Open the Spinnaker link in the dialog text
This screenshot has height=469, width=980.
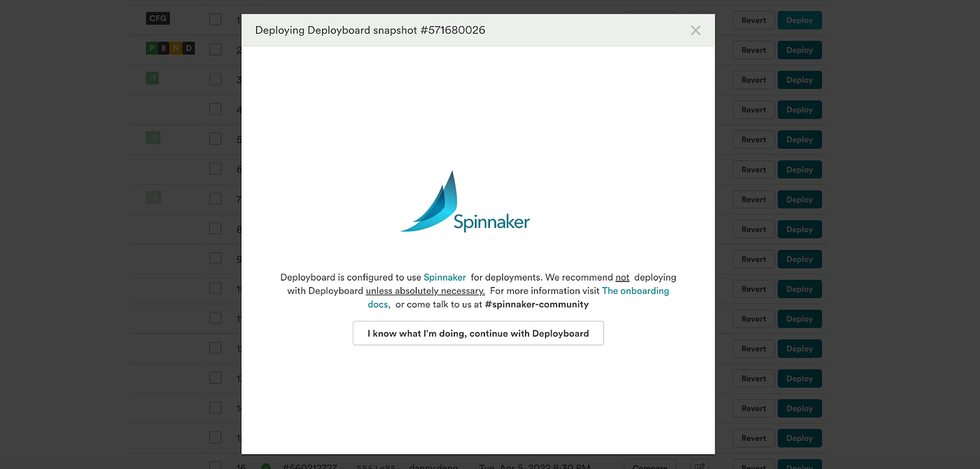tap(444, 277)
